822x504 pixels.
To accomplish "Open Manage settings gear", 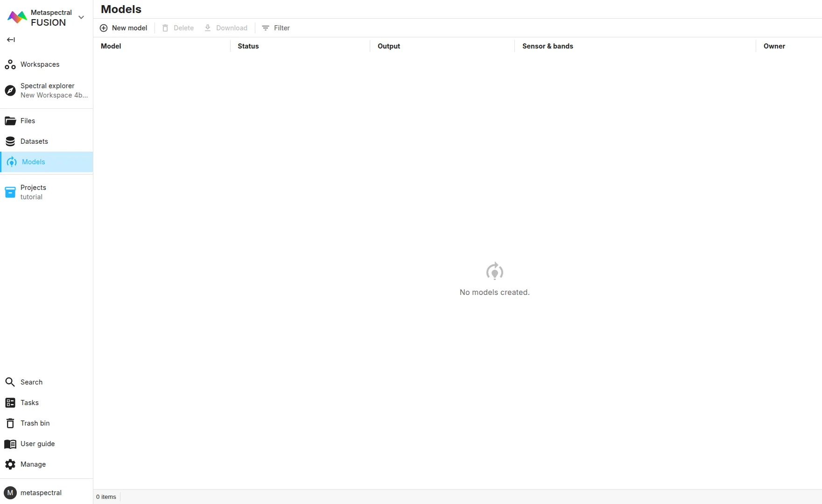I will [10, 464].
